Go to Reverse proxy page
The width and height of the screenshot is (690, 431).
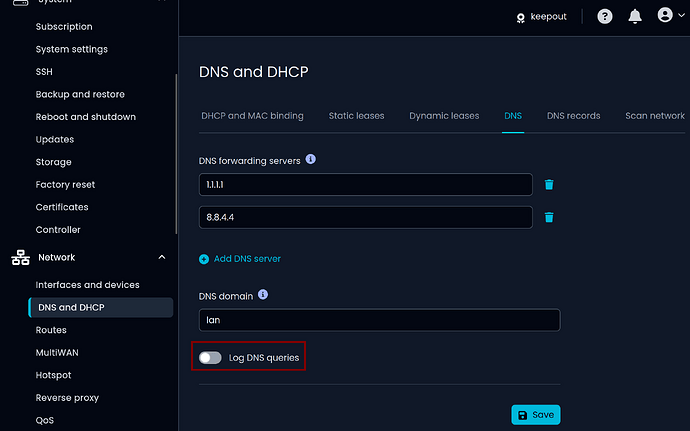pyautogui.click(x=67, y=398)
